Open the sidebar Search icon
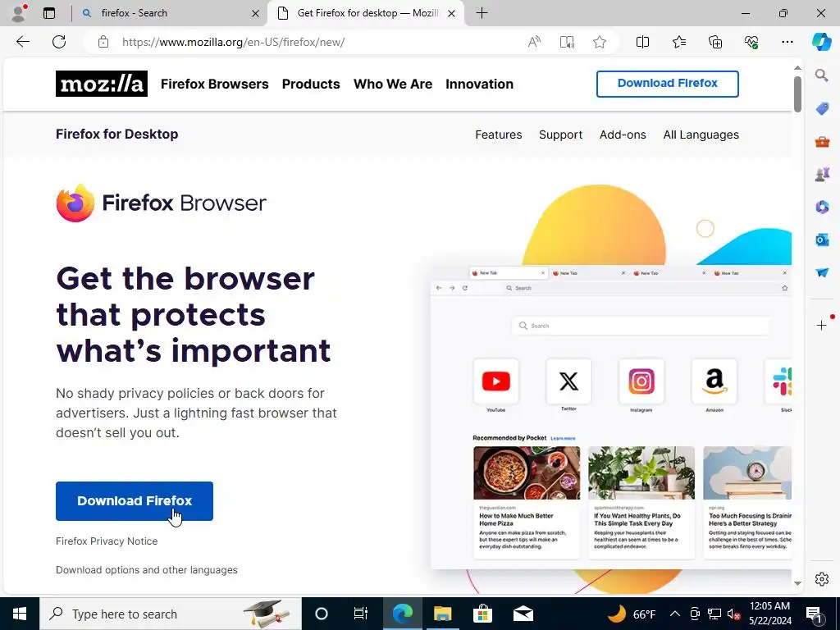The image size is (840, 630). pyautogui.click(x=822, y=75)
